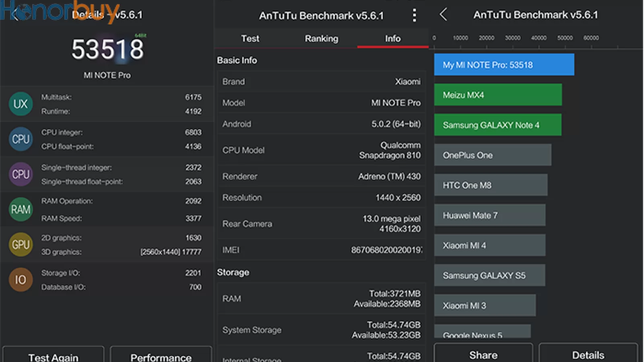Tap the Share button
Viewport: 644px width, 362px height.
pos(483,353)
